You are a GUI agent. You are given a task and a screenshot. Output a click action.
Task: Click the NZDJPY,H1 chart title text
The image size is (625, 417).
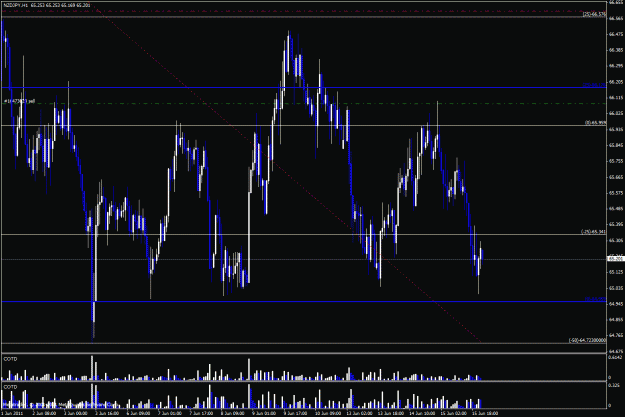(x=16, y=6)
